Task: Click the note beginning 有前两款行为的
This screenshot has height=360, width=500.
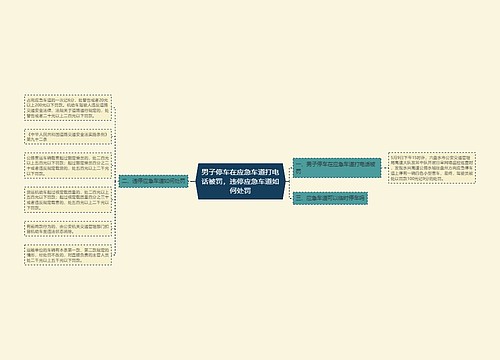Action: (68, 229)
